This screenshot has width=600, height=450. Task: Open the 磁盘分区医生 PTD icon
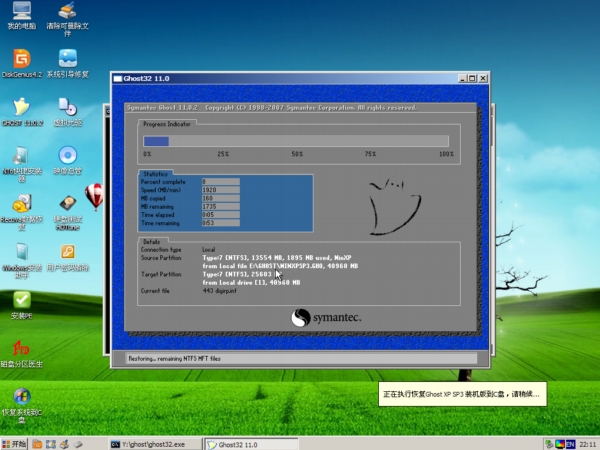tap(22, 353)
